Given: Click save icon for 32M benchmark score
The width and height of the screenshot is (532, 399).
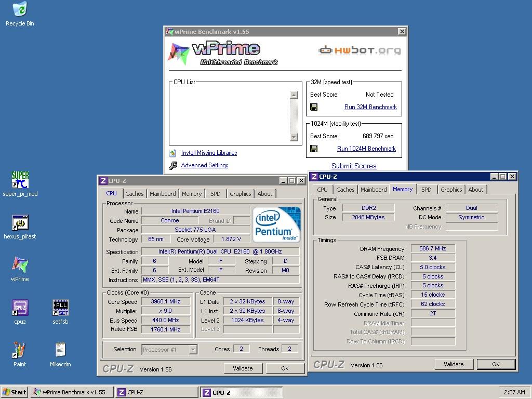Looking at the screenshot, I should [x=314, y=107].
